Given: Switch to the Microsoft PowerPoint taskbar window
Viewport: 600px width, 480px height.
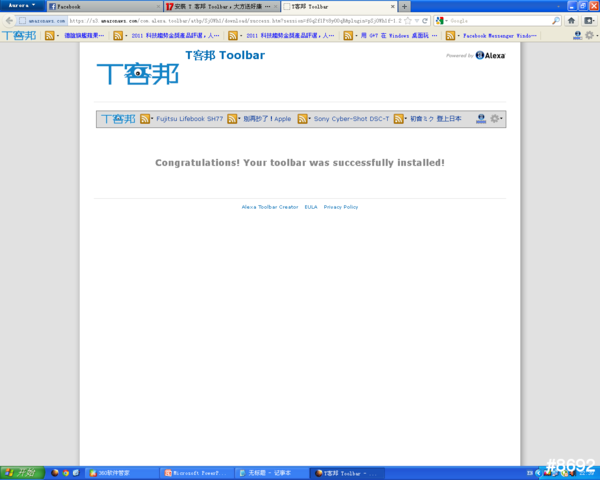Looking at the screenshot, I should 197,473.
